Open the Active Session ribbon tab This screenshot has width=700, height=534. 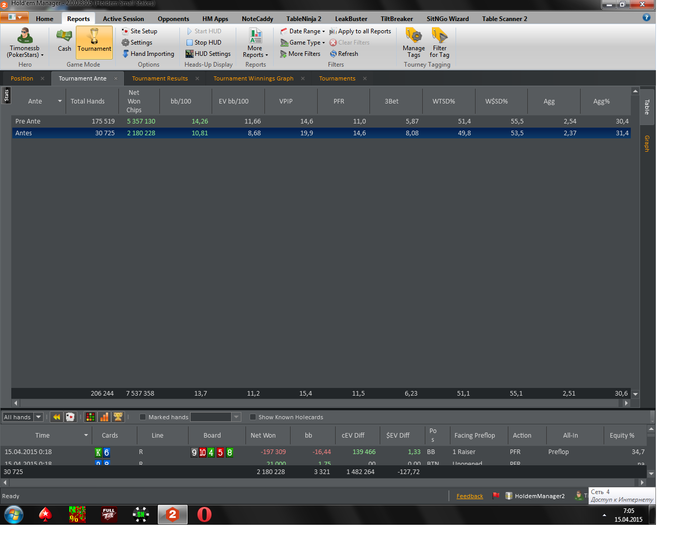click(123, 19)
